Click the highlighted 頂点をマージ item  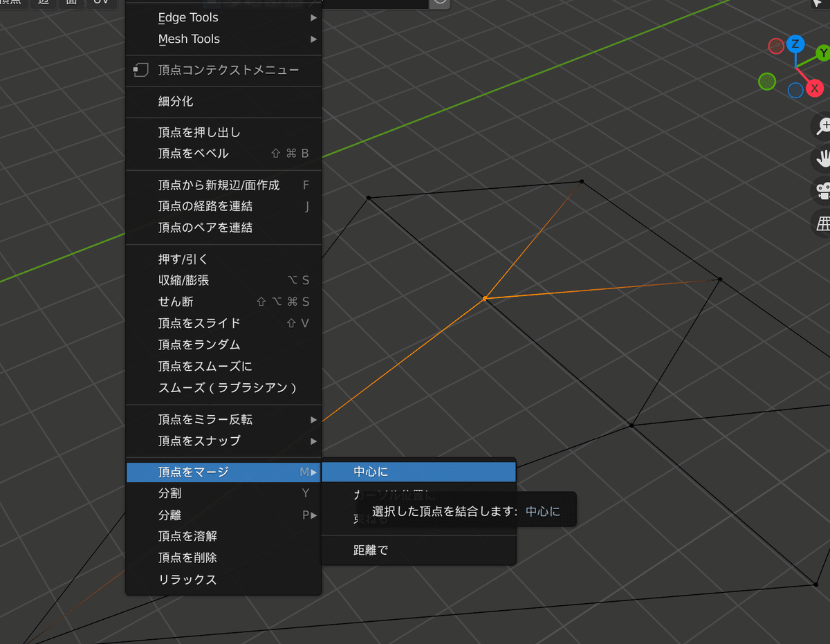point(223,472)
